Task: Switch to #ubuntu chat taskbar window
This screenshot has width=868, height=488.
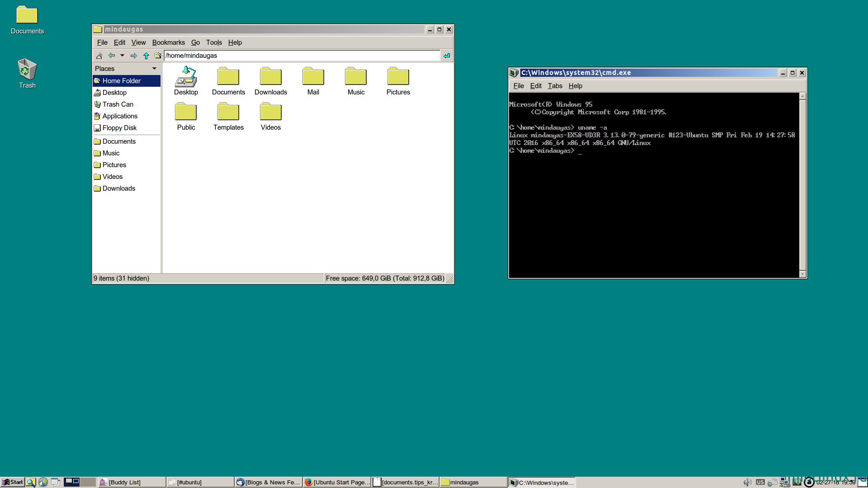Action: (x=200, y=482)
